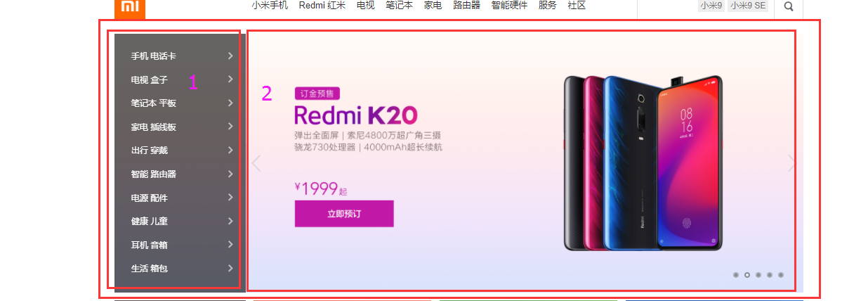
Task: Select the second carousel indicator dot
Action: click(x=747, y=275)
